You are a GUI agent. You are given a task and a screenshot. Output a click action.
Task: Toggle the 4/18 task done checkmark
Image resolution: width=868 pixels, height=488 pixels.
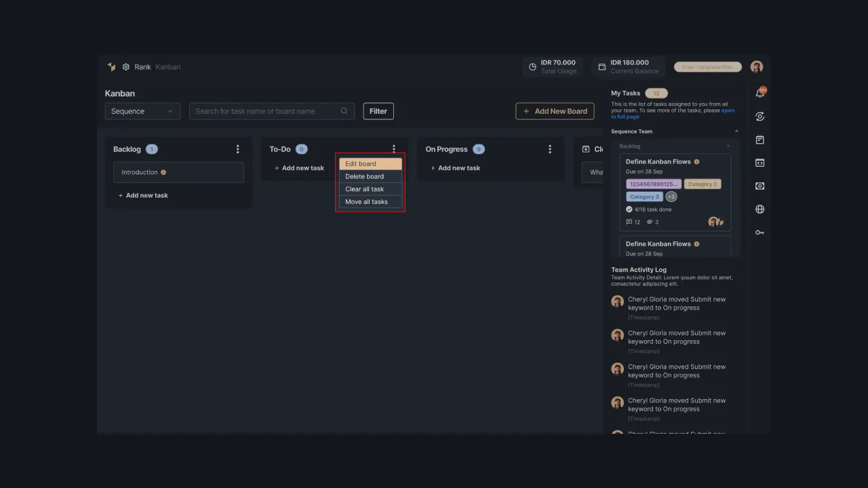pos(629,209)
